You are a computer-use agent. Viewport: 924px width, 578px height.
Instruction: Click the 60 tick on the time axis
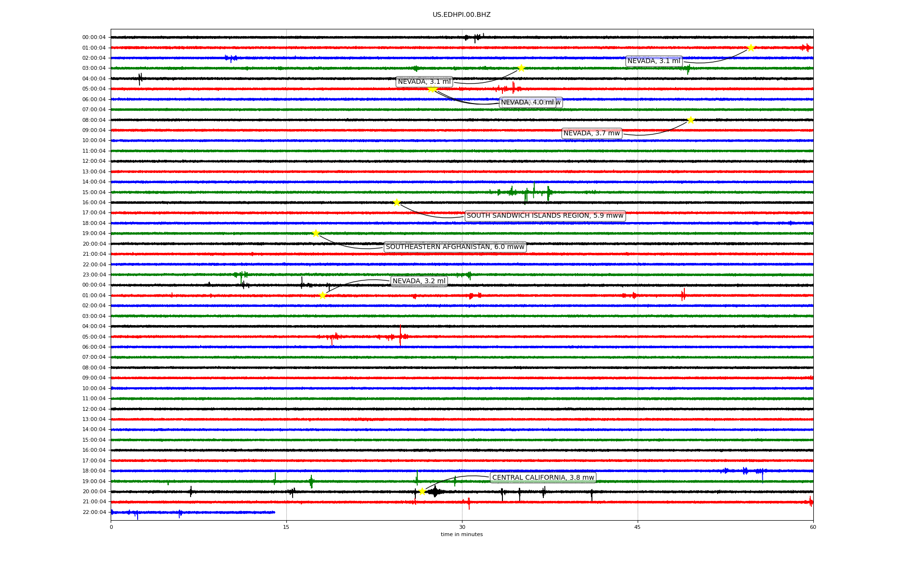(x=813, y=527)
